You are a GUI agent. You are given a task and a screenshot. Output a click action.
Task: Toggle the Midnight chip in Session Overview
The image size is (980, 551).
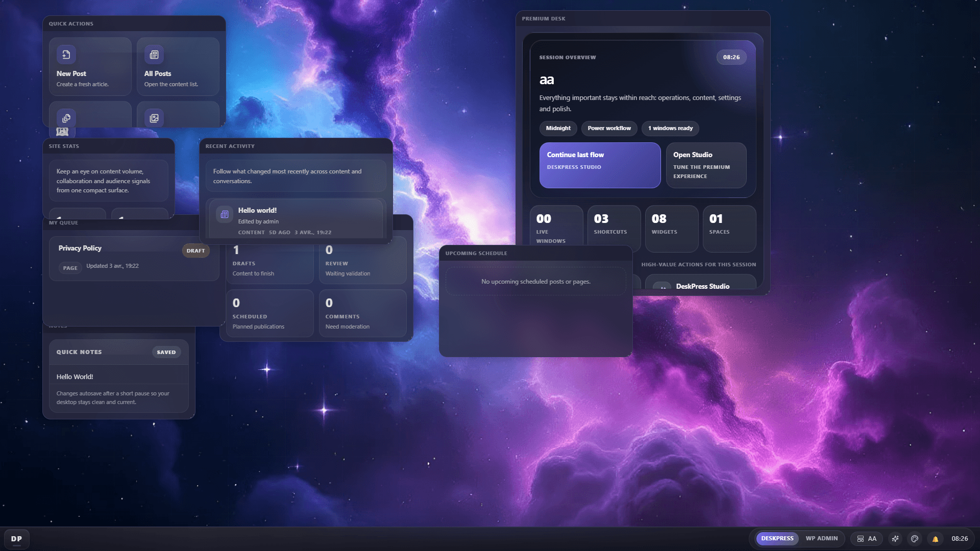558,129
